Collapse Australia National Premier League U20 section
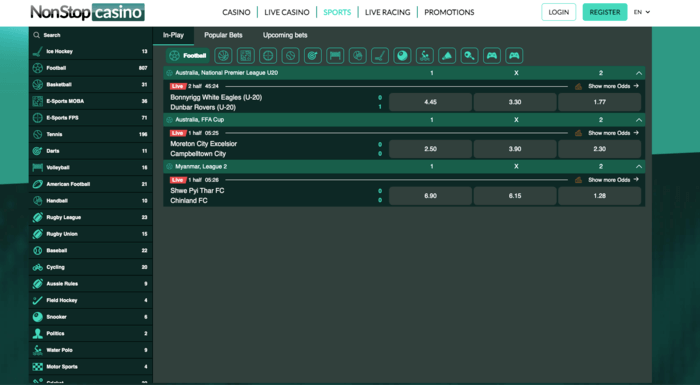Screen dimensions: 700x385 pyautogui.click(x=639, y=73)
